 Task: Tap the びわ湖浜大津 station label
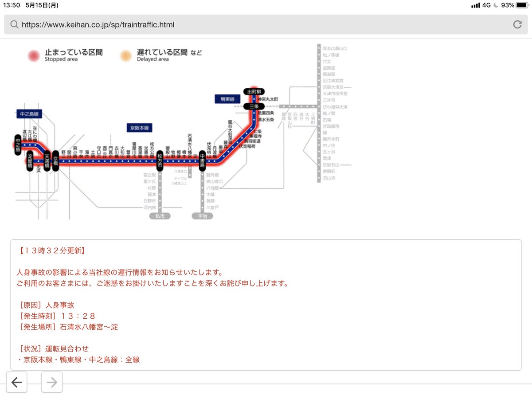(x=335, y=107)
